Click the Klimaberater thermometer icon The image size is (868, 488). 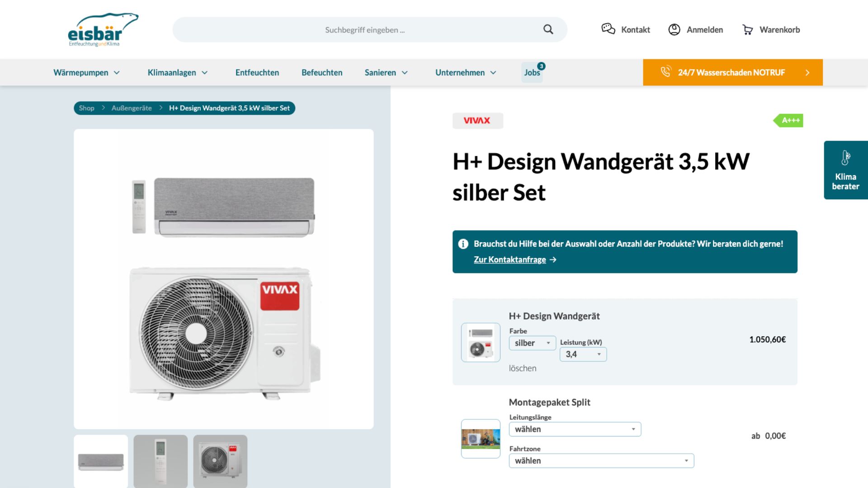click(x=845, y=158)
